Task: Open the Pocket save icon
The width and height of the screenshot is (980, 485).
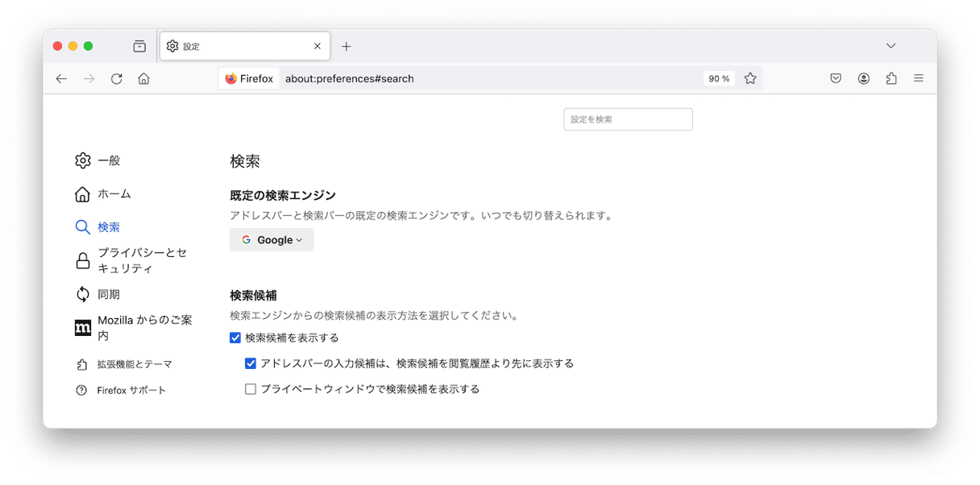Action: (x=836, y=79)
